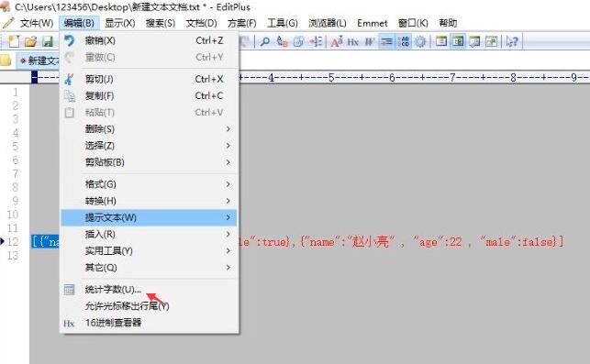
Task: Click the Full screen toolbar icon
Action: pyautogui.click(x=492, y=41)
